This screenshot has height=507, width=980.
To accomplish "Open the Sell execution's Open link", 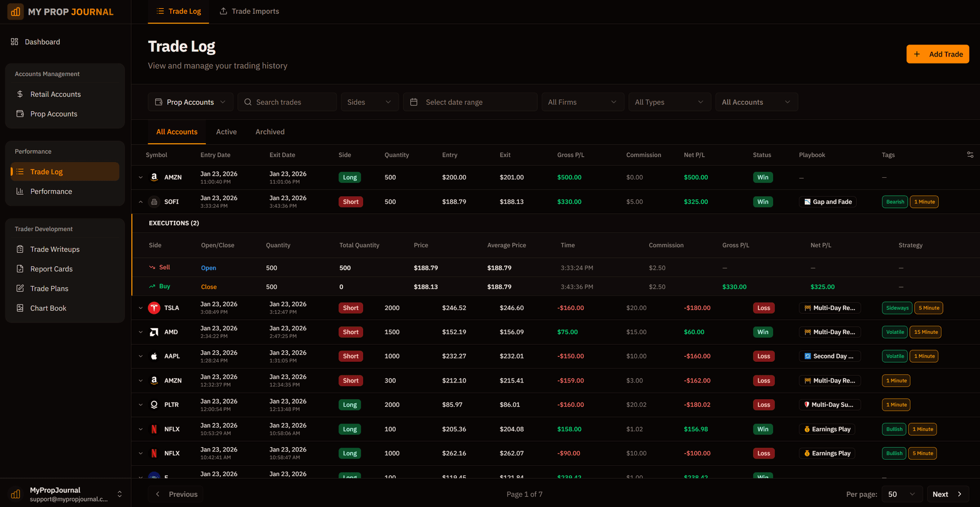I will click(x=209, y=267).
